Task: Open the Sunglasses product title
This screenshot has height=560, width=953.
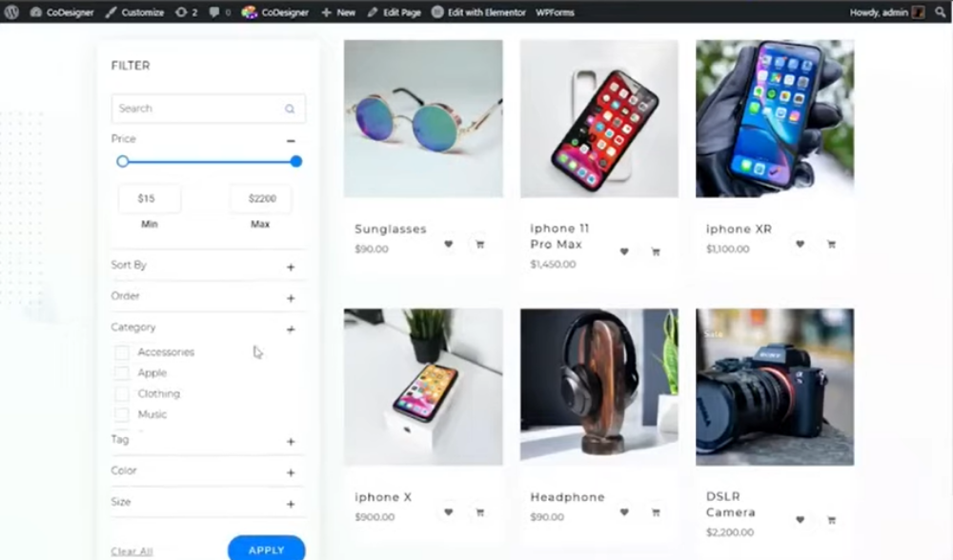Action: (x=391, y=229)
